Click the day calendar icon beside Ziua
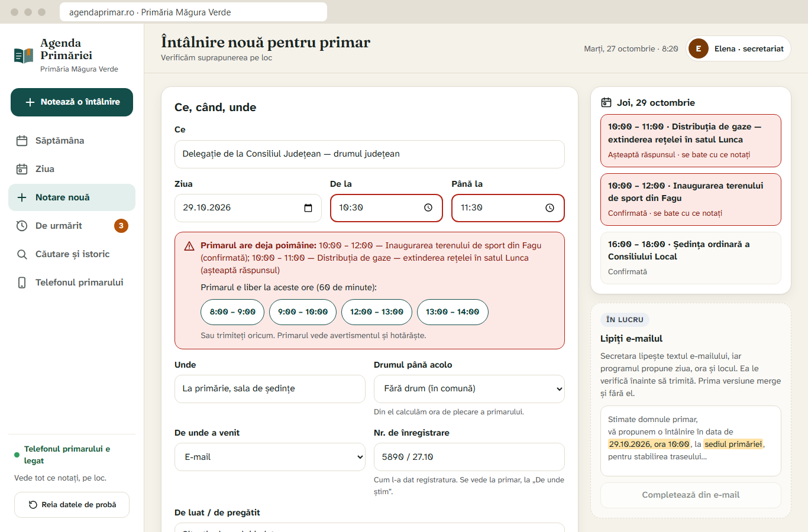Image resolution: width=808 pixels, height=532 pixels. (22, 169)
